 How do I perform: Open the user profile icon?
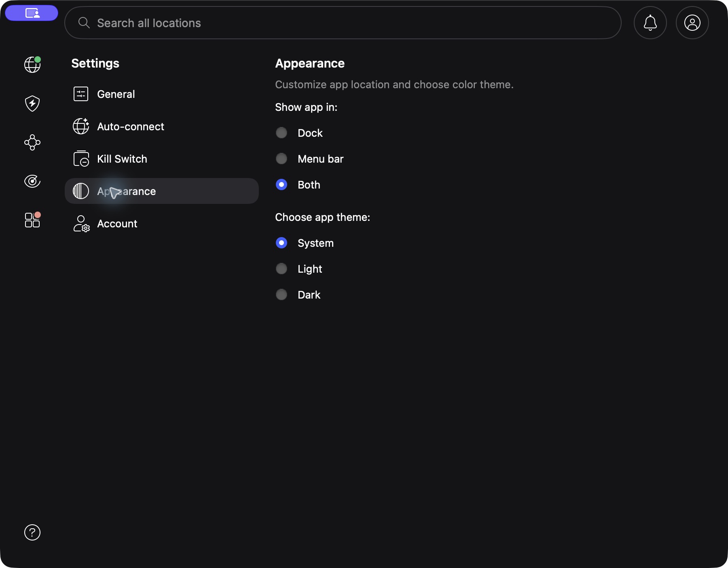(x=692, y=23)
